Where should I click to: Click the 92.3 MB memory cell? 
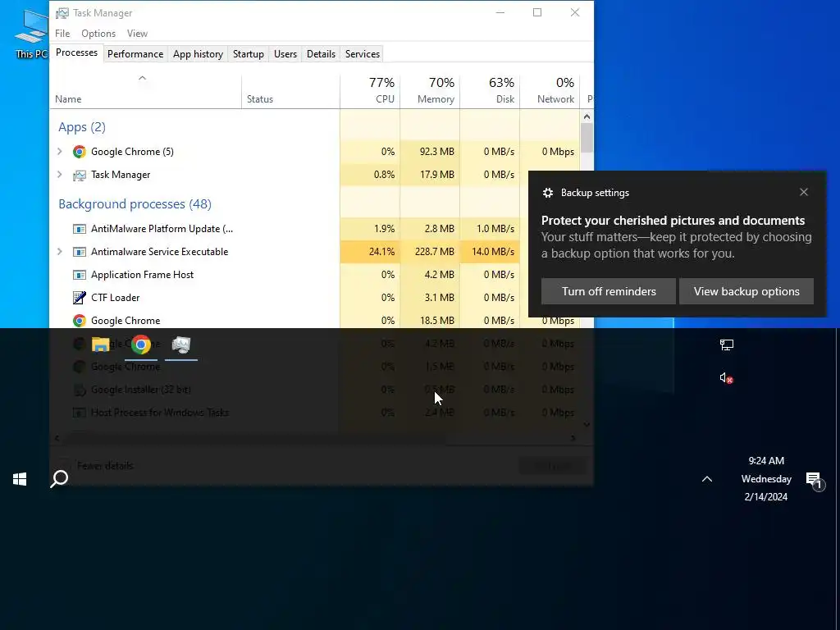(430, 152)
